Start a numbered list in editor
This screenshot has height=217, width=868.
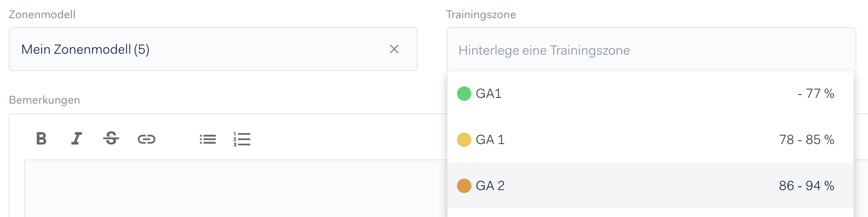(x=242, y=139)
